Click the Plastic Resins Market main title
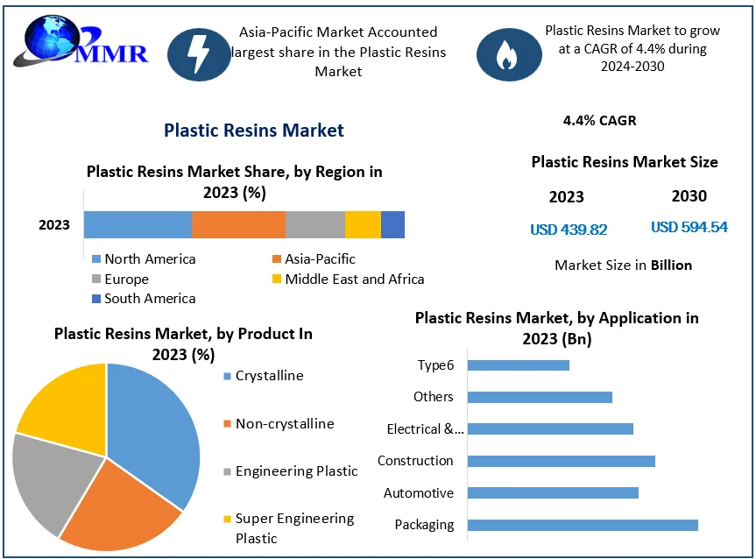The width and height of the screenshot is (756, 559). tap(254, 131)
